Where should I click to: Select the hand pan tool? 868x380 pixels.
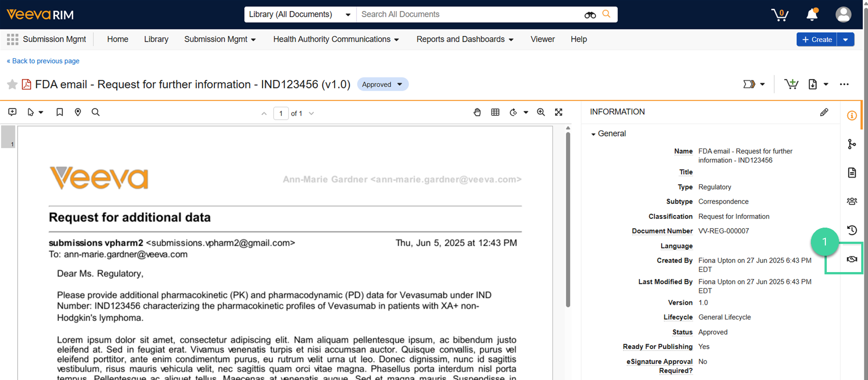(x=477, y=112)
